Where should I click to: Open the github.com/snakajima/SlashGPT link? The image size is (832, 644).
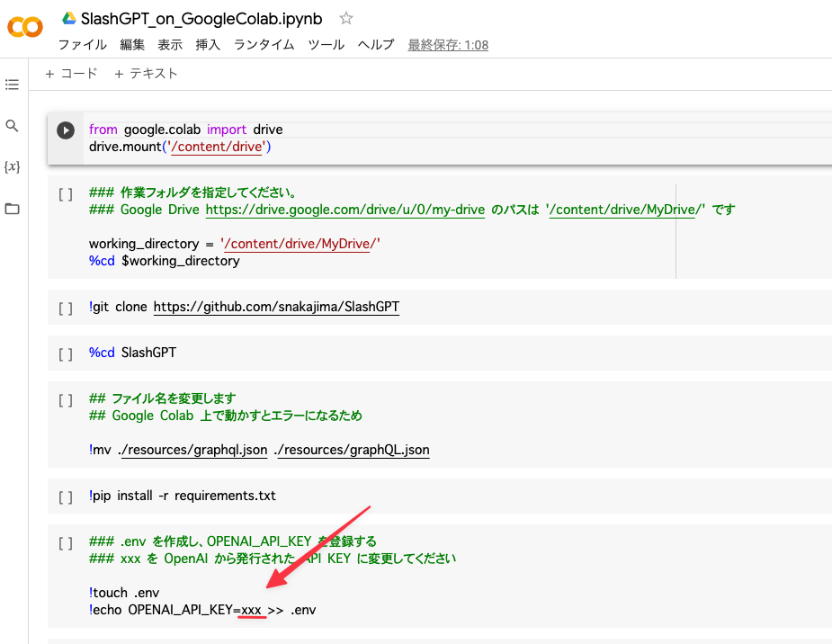point(276,307)
